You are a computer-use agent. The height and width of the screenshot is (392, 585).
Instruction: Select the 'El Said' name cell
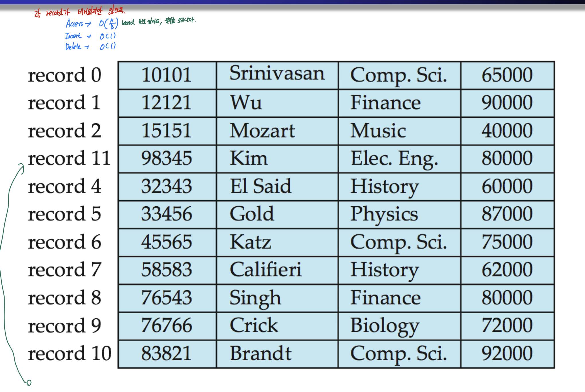(260, 186)
